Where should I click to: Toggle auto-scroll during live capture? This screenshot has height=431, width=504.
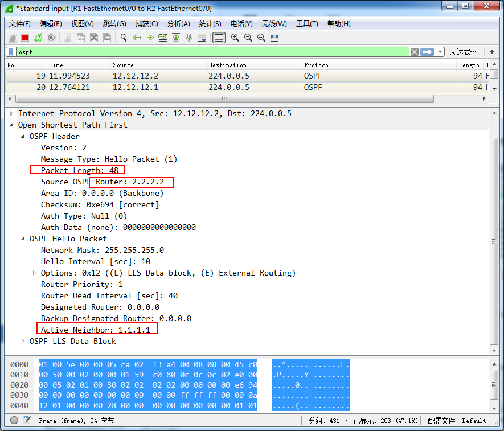(x=202, y=38)
